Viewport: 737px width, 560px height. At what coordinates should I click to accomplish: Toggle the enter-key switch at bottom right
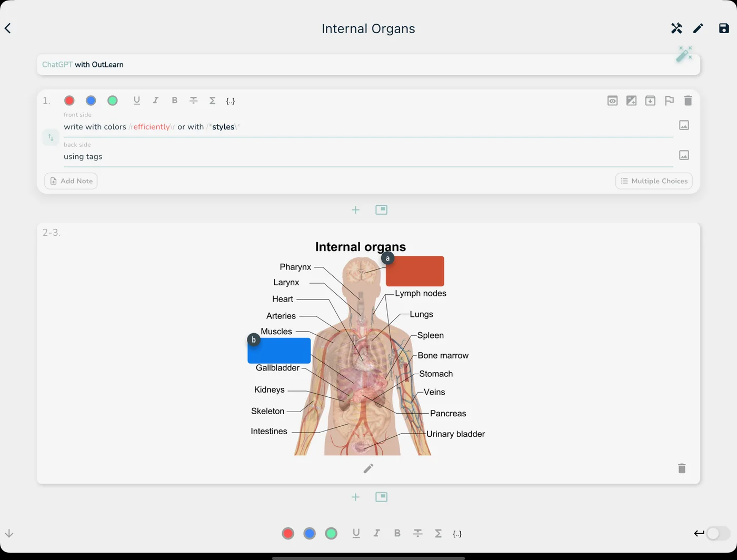pyautogui.click(x=718, y=534)
